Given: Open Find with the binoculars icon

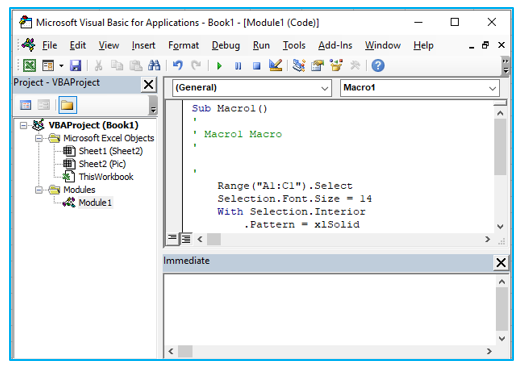Looking at the screenshot, I should (154, 65).
